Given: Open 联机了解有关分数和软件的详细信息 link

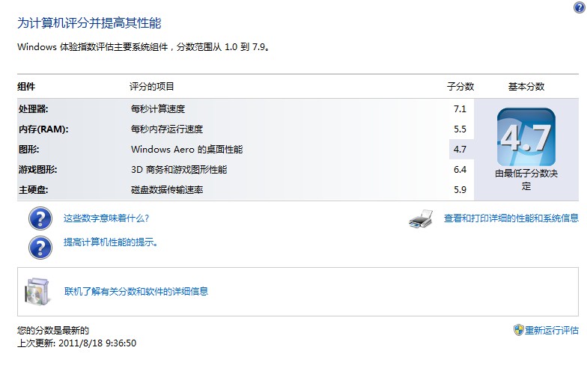Looking at the screenshot, I should click(x=136, y=291).
